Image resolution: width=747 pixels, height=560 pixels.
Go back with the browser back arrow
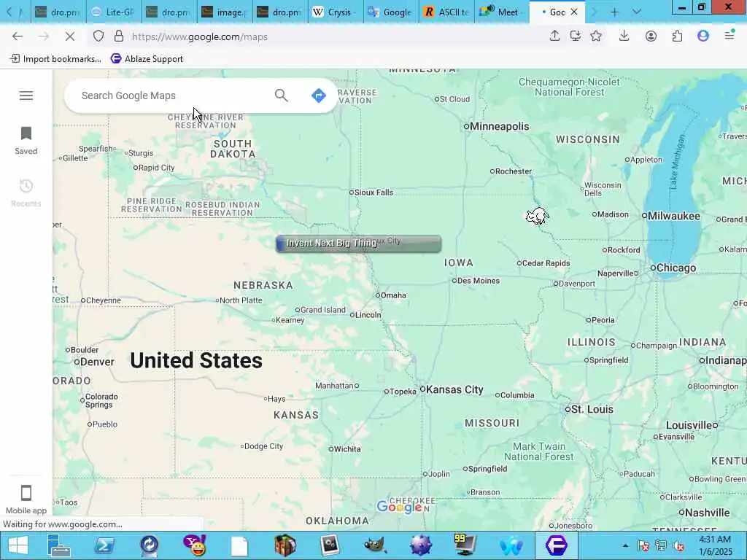pos(18,36)
